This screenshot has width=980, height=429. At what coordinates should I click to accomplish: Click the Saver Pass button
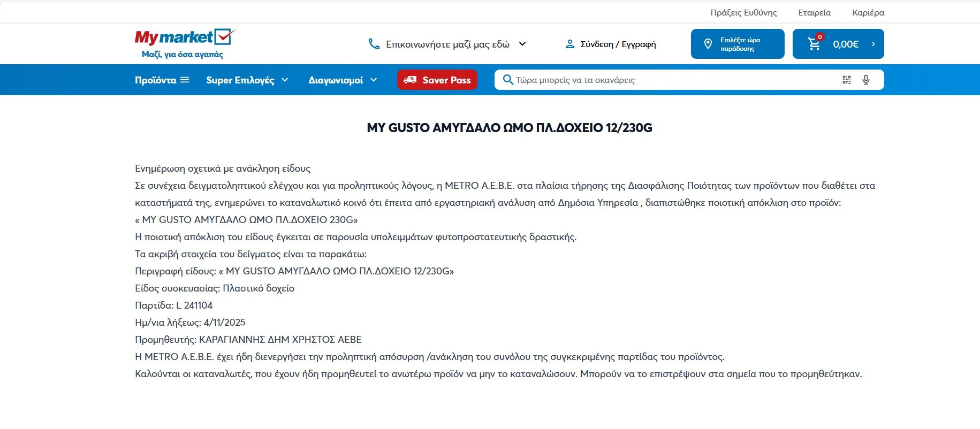coord(437,80)
